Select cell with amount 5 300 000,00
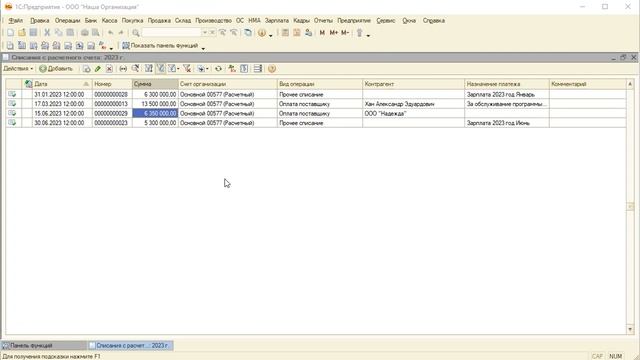 point(155,123)
